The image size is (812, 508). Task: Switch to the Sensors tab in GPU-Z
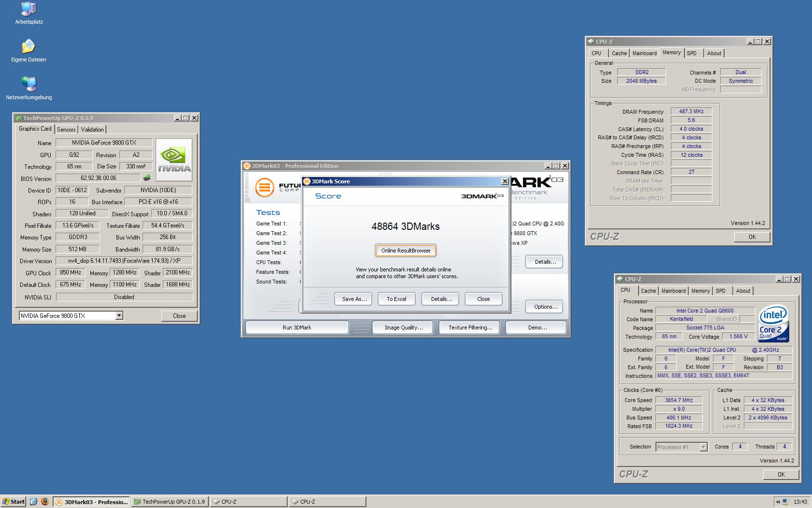[x=66, y=129]
